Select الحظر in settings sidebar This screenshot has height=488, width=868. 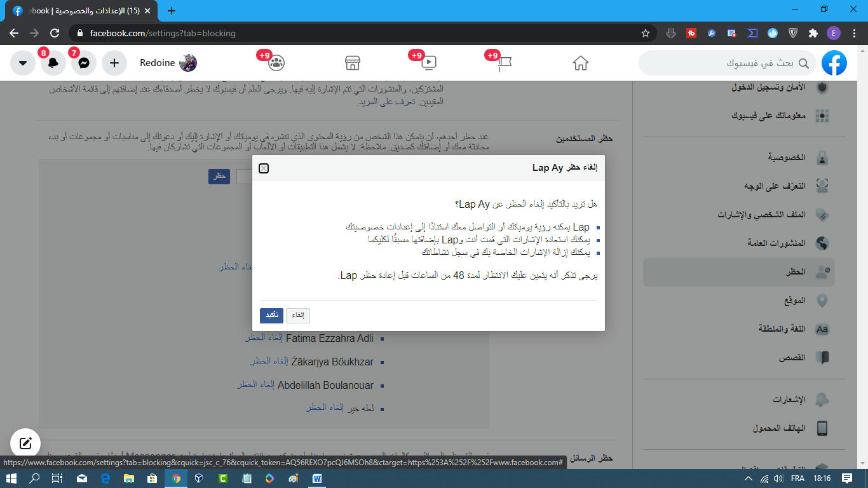(738, 272)
